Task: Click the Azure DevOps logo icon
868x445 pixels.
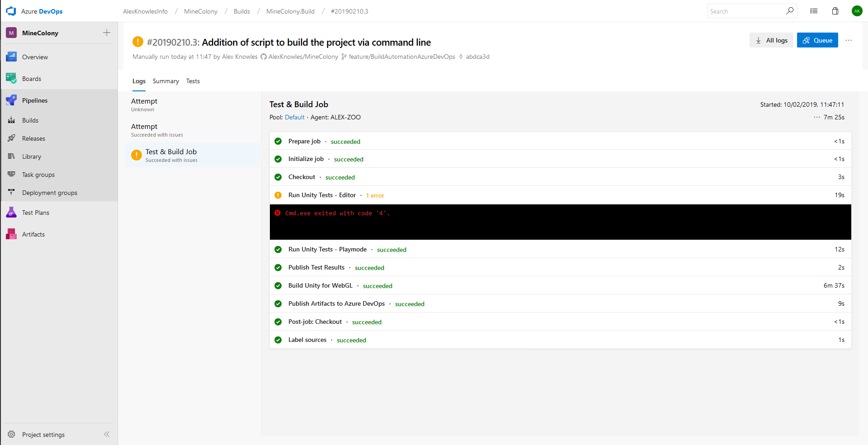Action: [11, 11]
